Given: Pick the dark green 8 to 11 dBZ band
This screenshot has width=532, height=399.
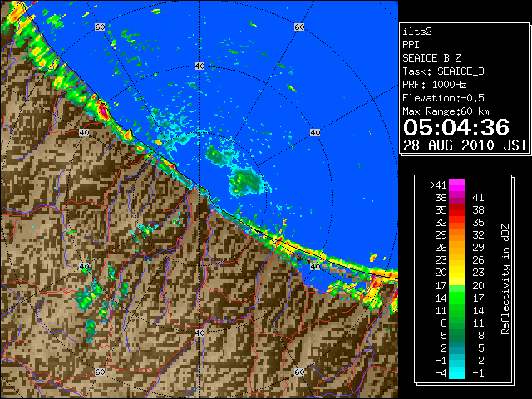Looking at the screenshot, I should point(457,323).
